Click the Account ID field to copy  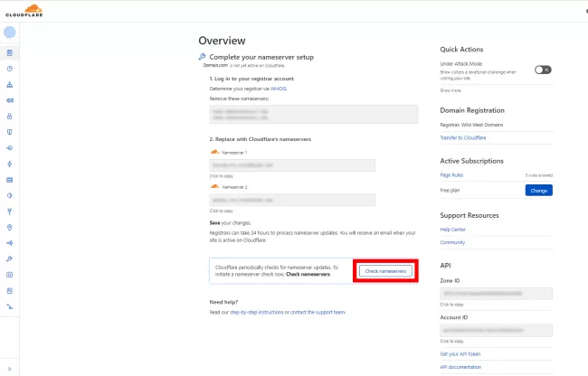(496, 330)
